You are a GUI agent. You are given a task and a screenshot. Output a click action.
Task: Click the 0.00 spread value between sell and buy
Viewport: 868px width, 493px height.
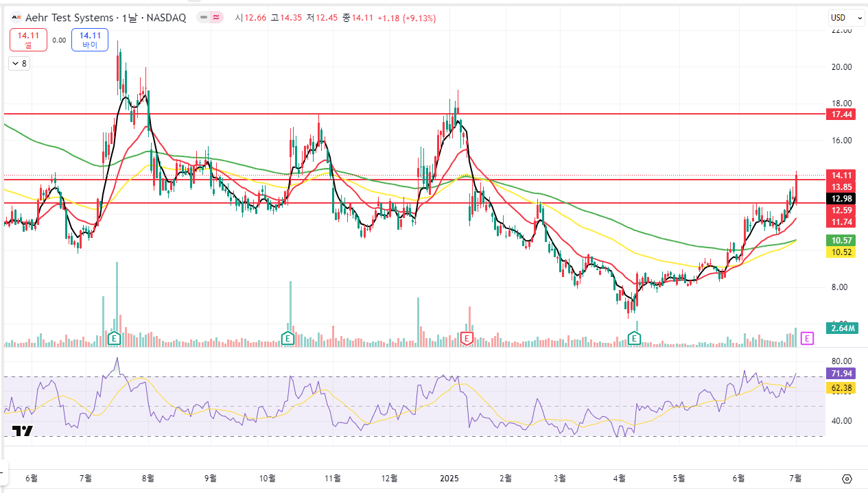[x=59, y=40]
